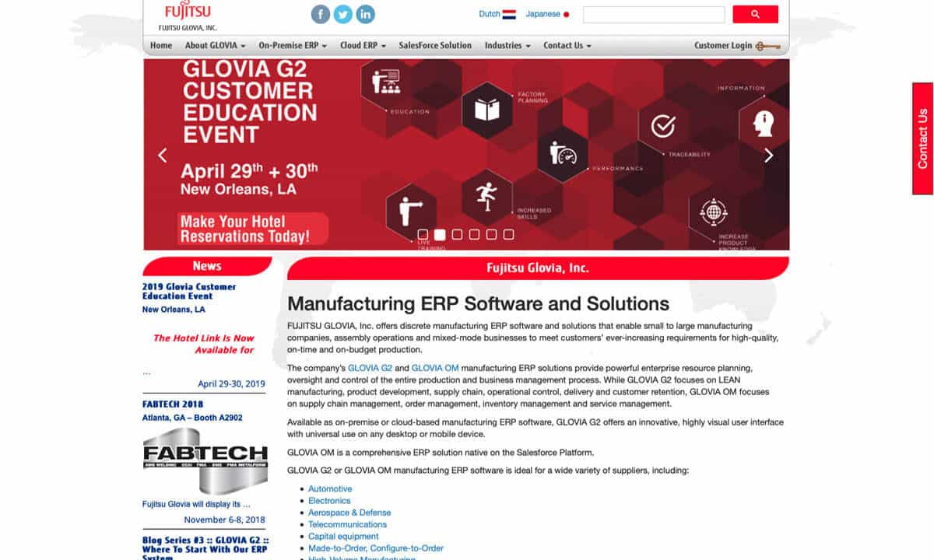
Task: Click the Dutch flag language icon
Action: click(x=509, y=14)
